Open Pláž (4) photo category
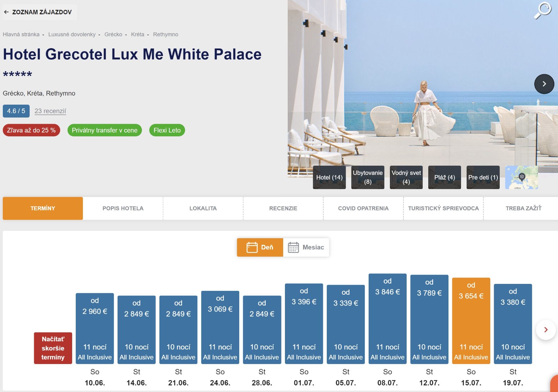This screenshot has width=558, height=392. 444,178
